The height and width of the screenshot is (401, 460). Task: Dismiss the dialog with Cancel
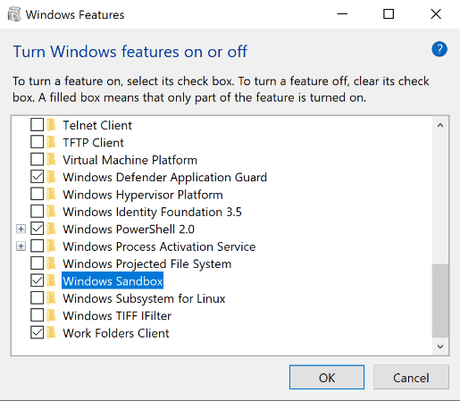click(x=411, y=377)
